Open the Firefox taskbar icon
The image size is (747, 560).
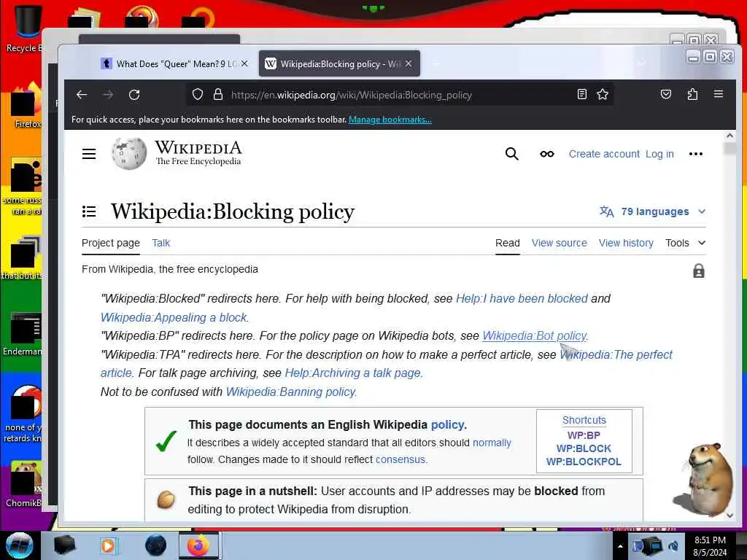pos(198,545)
